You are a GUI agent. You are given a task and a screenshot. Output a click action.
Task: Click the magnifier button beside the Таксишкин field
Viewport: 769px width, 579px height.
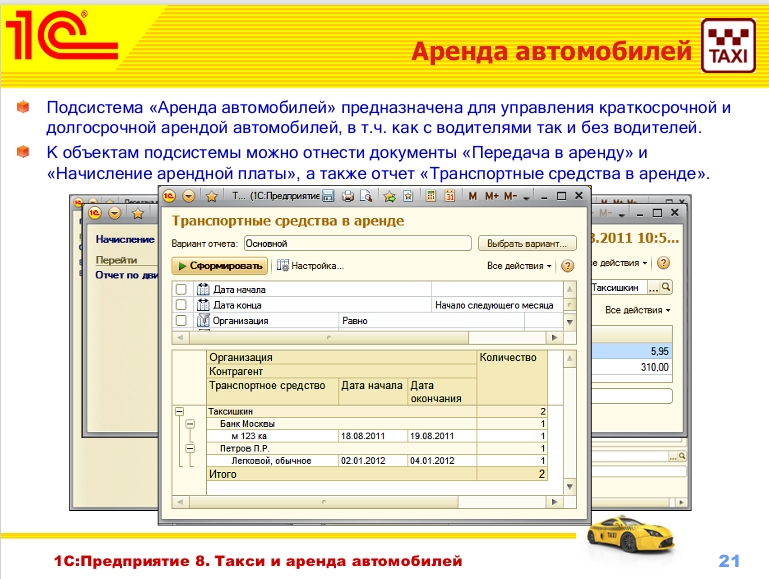coord(667,287)
